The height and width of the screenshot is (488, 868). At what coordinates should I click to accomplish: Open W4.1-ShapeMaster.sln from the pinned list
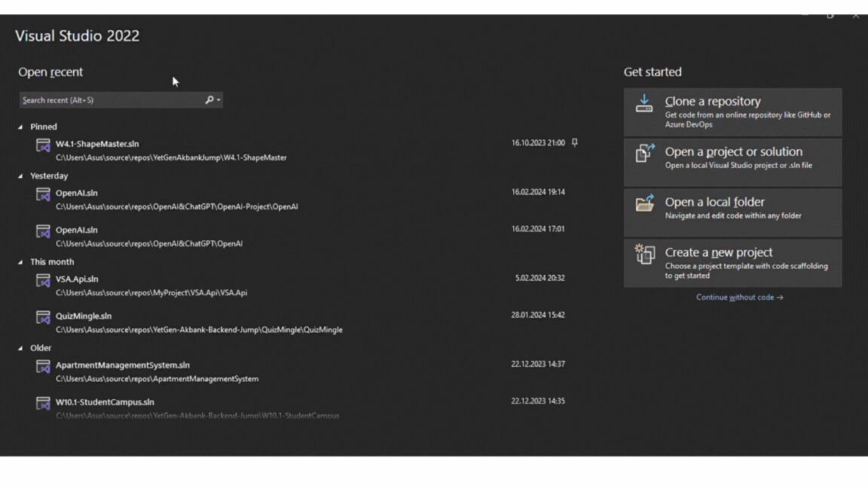[x=97, y=144]
